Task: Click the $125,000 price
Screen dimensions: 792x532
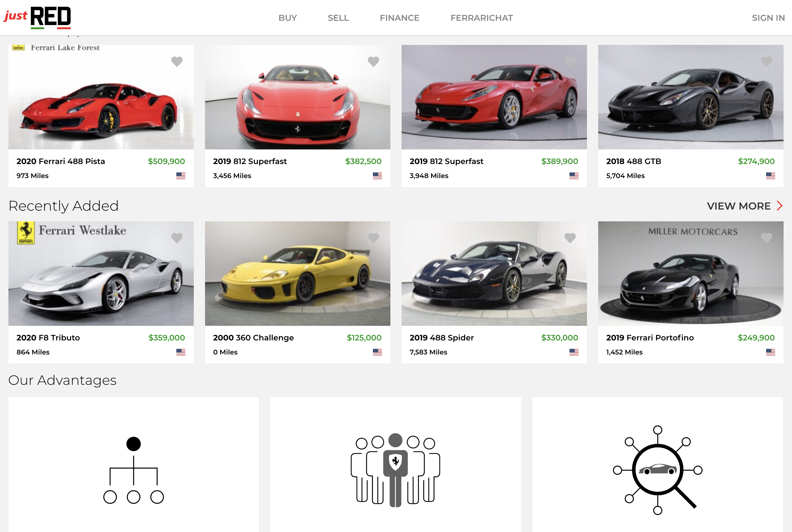Action: 364,338
